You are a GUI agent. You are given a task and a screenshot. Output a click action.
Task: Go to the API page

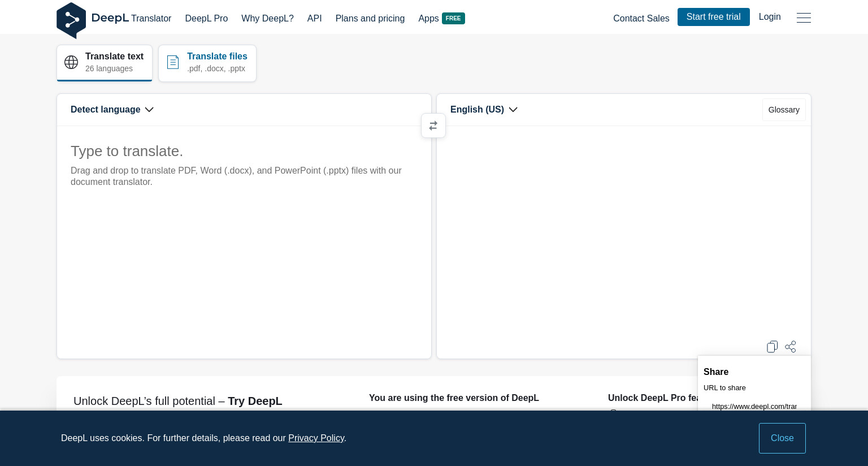(314, 18)
